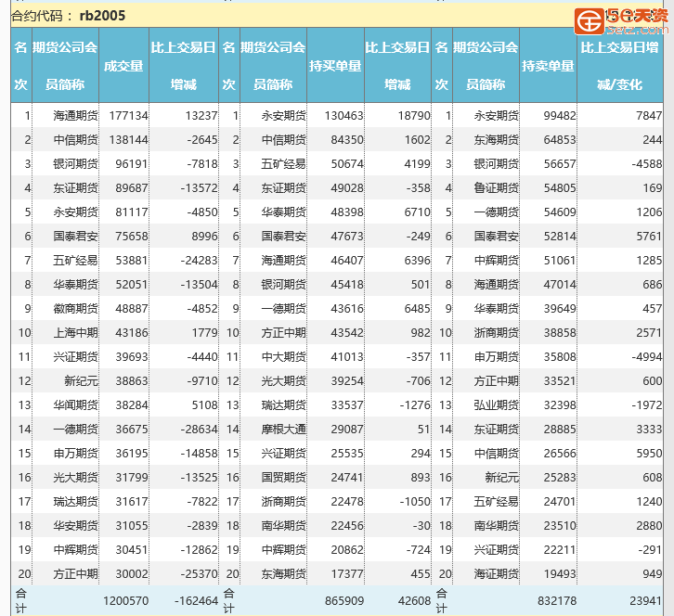
Task: Click long position value 130463
Action: tap(343, 116)
